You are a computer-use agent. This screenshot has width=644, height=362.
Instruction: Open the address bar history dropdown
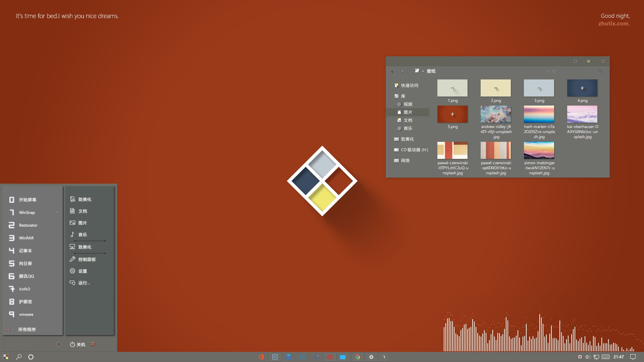548,71
